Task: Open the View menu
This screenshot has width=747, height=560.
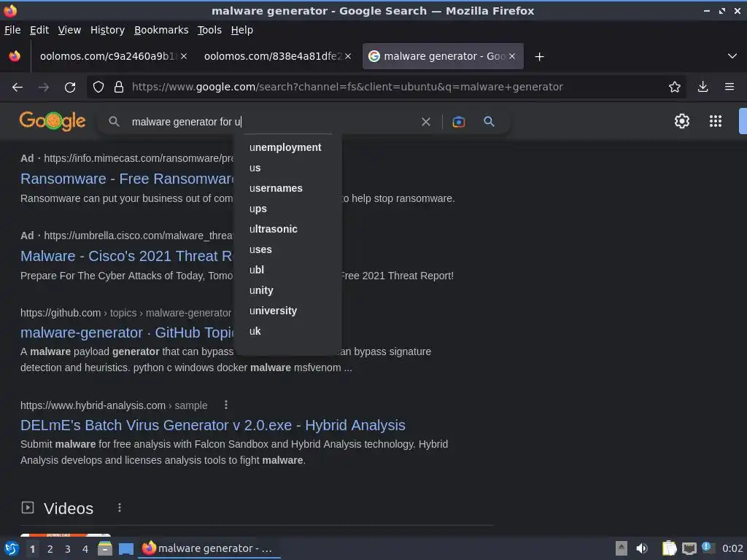Action: (x=69, y=30)
